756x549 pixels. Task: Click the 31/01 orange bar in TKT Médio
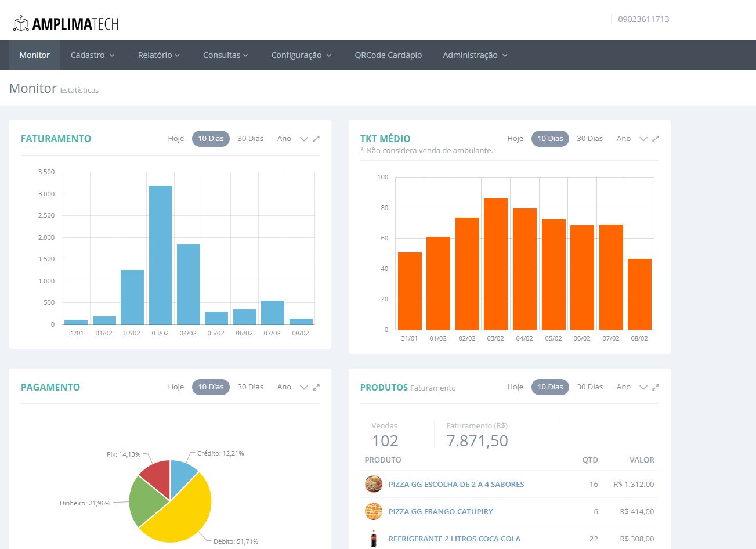click(410, 291)
